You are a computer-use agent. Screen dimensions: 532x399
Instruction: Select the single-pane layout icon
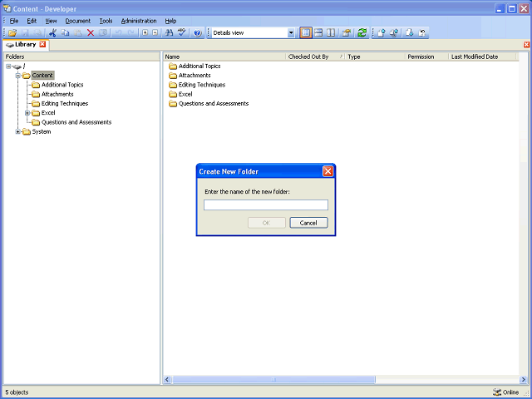(x=306, y=33)
